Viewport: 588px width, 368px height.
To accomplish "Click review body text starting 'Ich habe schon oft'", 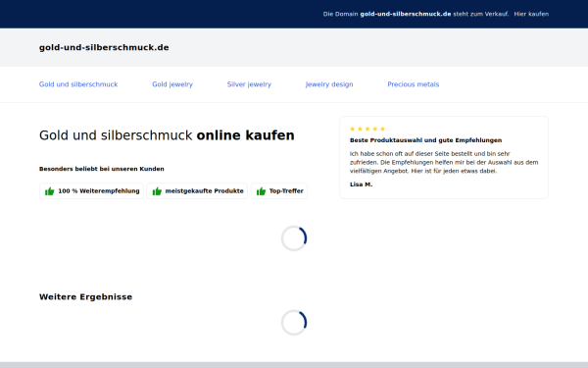I will point(444,162).
